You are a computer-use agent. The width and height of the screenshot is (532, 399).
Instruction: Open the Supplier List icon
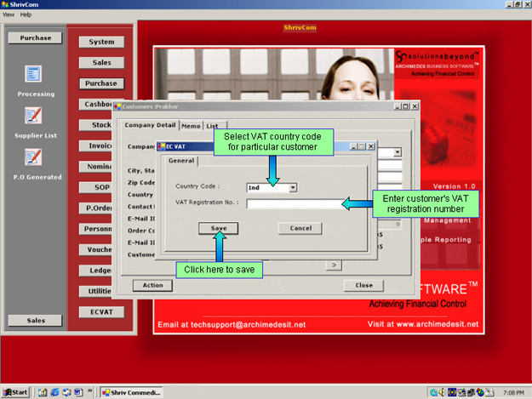(33, 116)
